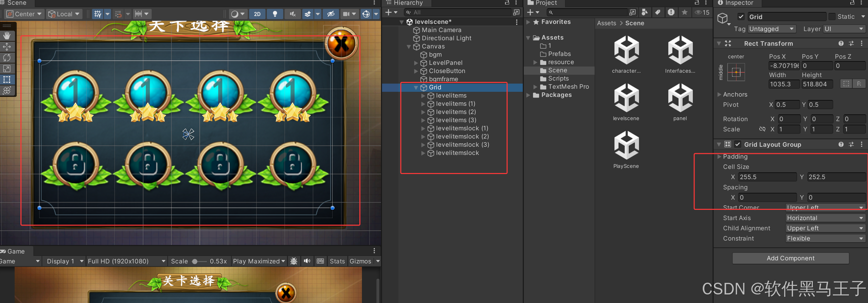
Task: Select levelitems (2) in Hierarchy
Action: 456,112
